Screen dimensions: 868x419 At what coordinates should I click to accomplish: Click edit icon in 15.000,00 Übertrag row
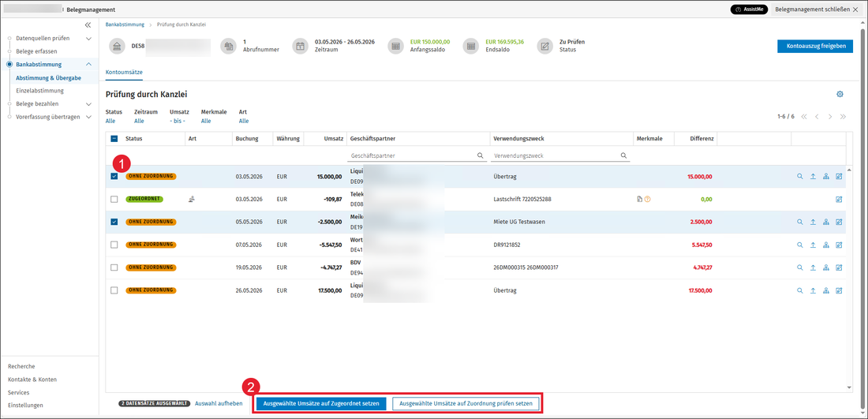[839, 177]
